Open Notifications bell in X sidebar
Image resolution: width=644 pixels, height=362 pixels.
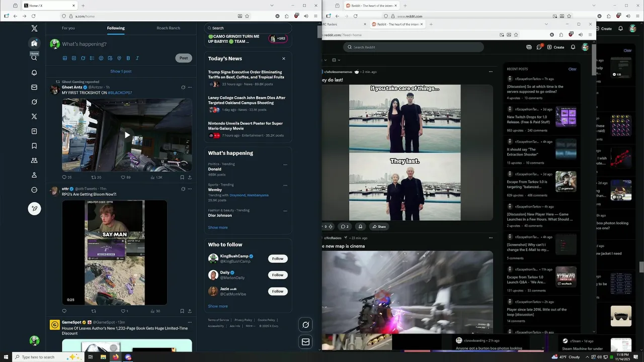tap(34, 72)
